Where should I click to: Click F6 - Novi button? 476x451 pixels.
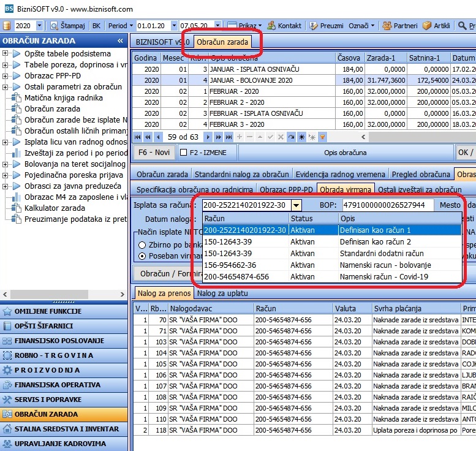pos(154,153)
